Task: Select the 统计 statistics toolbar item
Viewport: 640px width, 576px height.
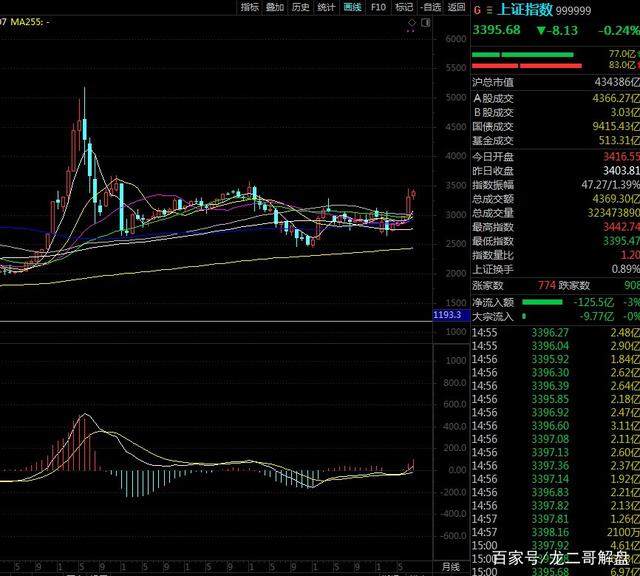Action: coord(326,7)
